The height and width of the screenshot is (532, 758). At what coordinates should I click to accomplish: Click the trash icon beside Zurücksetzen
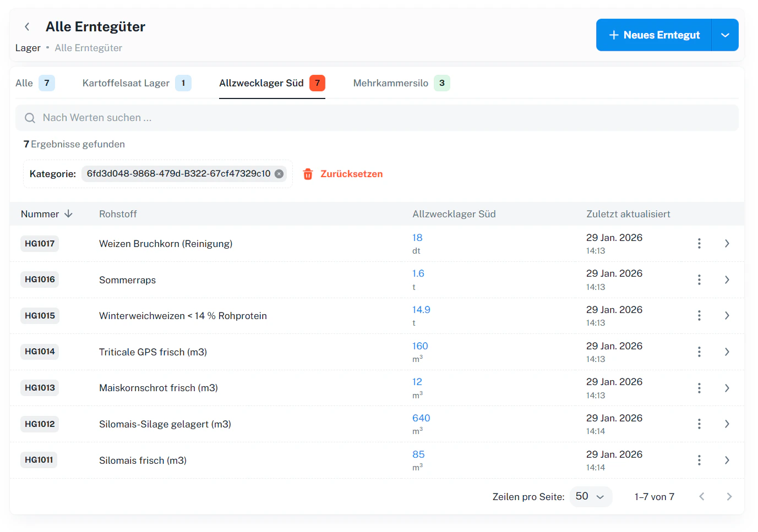(x=308, y=174)
